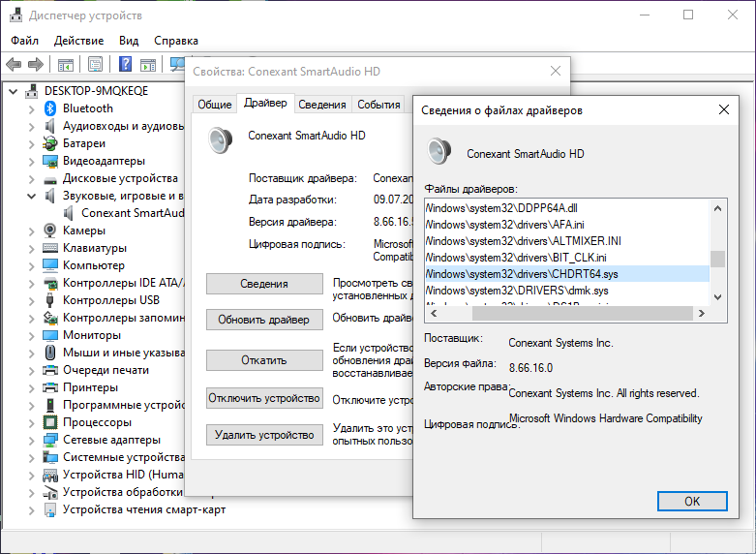Click the Help question-mark toolbar icon

point(126,64)
